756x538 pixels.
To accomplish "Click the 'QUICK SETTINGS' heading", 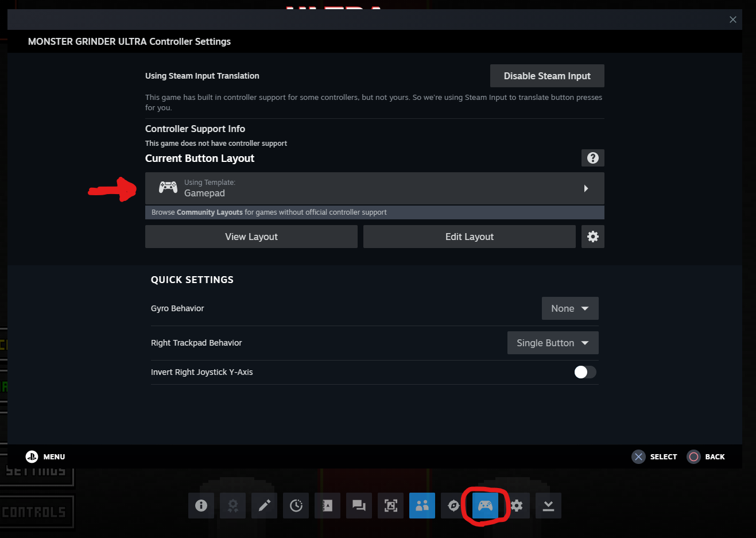I will click(x=192, y=280).
